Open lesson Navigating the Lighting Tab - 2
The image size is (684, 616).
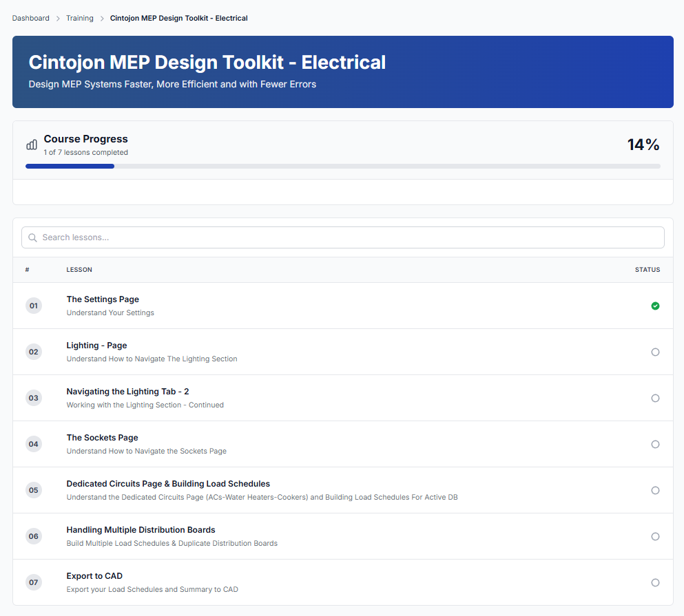127,391
